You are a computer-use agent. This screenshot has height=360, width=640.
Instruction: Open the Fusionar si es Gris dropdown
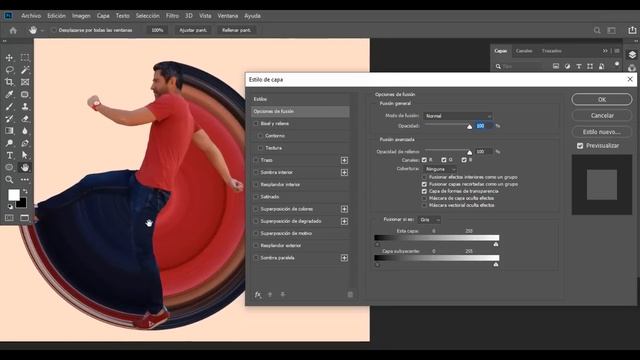point(429,220)
